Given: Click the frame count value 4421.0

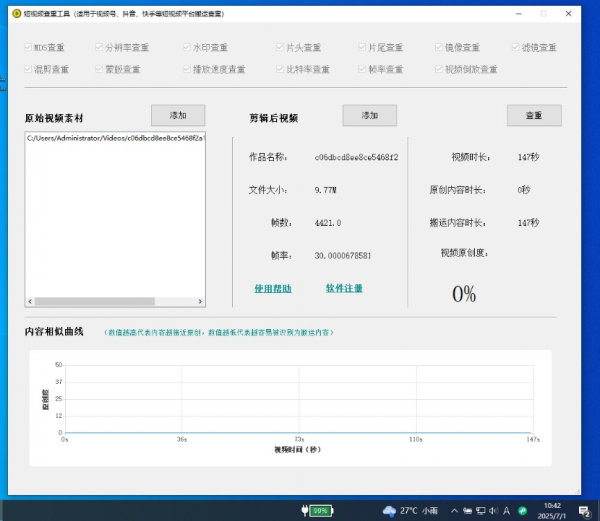Looking at the screenshot, I should pyautogui.click(x=328, y=223).
